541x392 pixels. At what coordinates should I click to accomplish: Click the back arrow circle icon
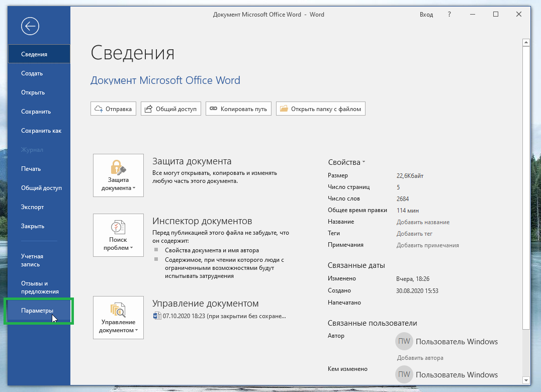[x=30, y=26]
